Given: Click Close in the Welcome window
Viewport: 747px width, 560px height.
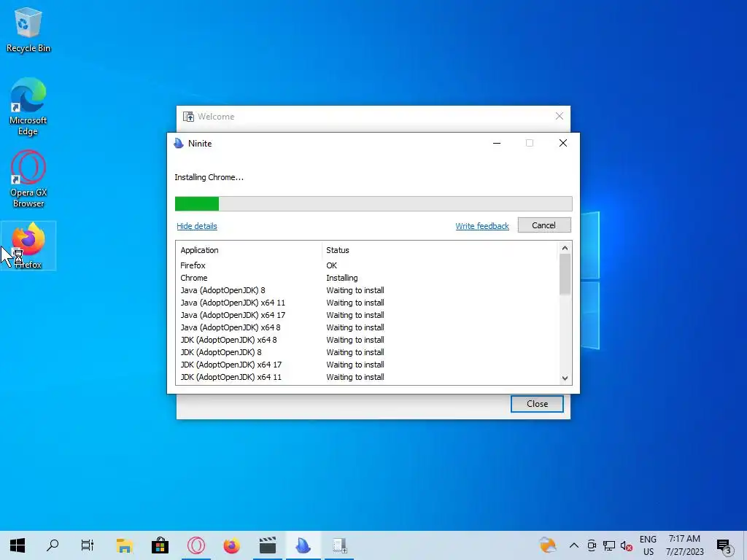Looking at the screenshot, I should click(x=537, y=404).
